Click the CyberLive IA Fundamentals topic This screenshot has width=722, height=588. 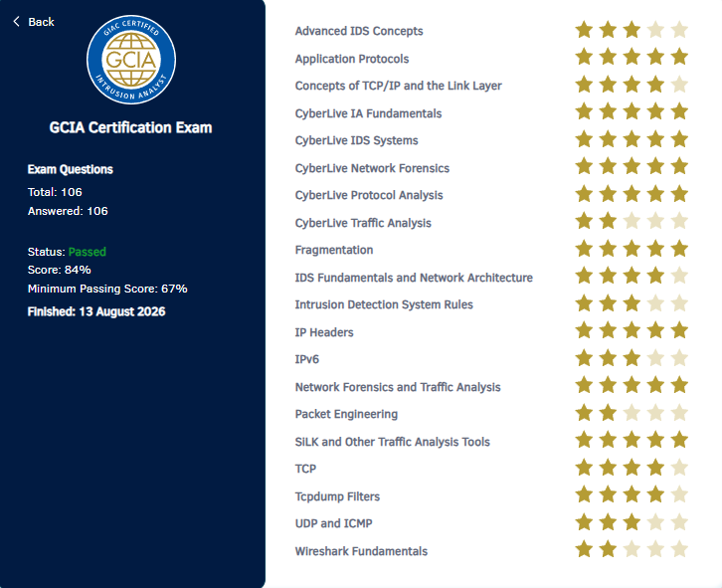tap(368, 113)
